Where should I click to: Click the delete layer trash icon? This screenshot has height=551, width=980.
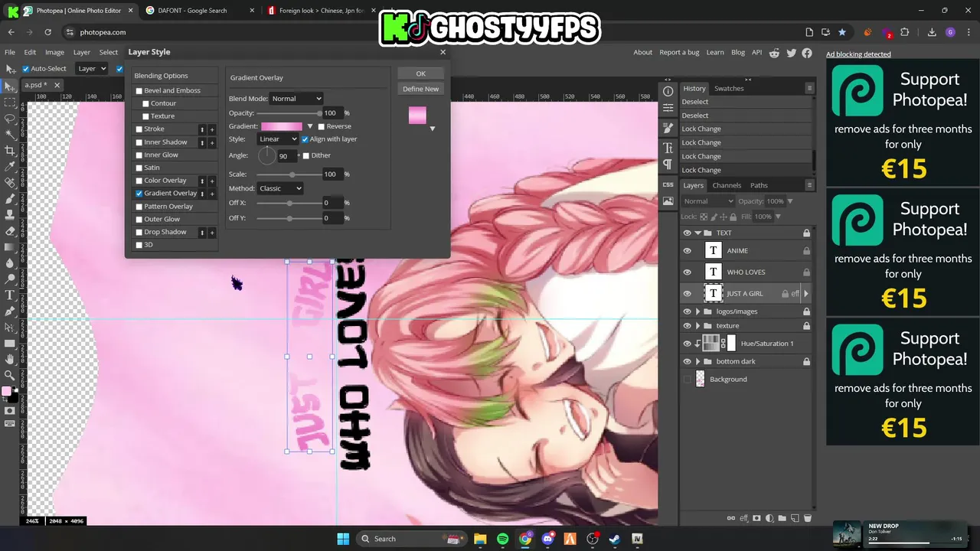[x=807, y=518]
